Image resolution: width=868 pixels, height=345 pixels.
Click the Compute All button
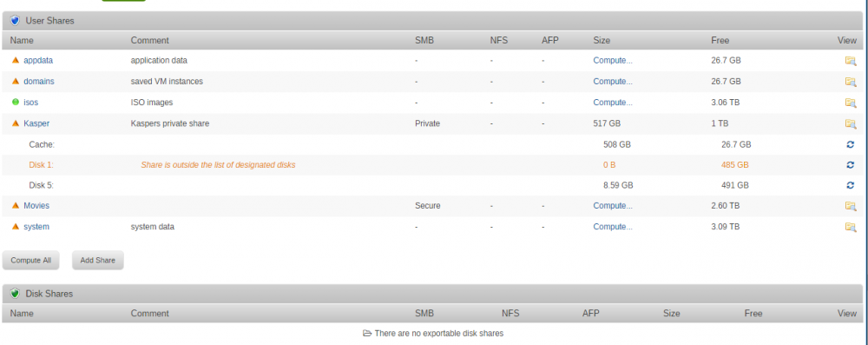click(31, 260)
